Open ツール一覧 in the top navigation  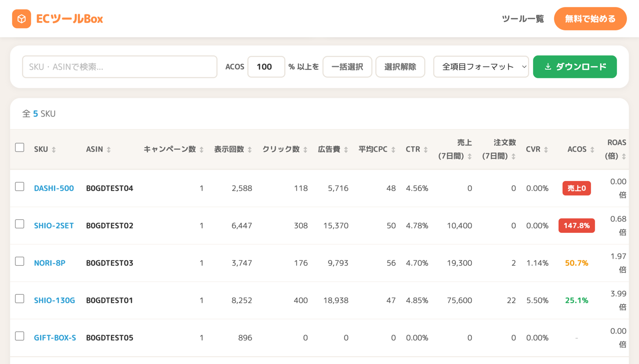(x=523, y=19)
